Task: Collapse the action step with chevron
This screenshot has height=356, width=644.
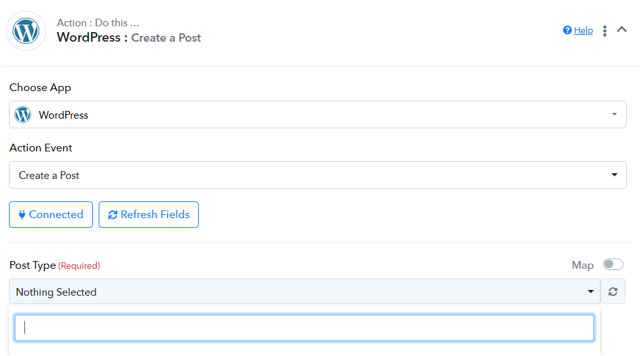Action: (x=622, y=30)
